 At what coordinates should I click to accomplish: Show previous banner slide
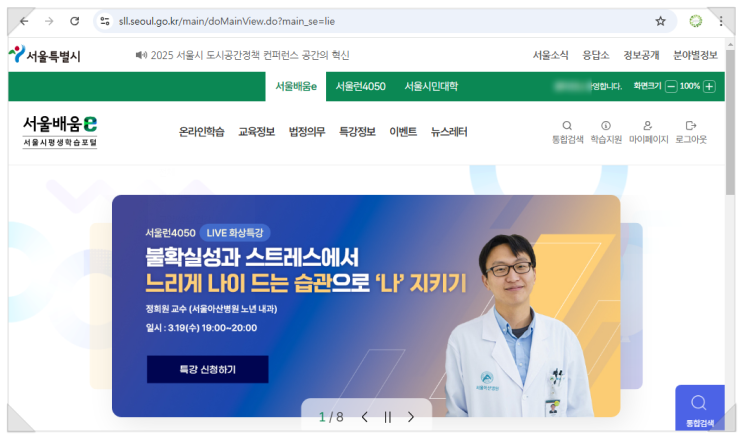(364, 417)
